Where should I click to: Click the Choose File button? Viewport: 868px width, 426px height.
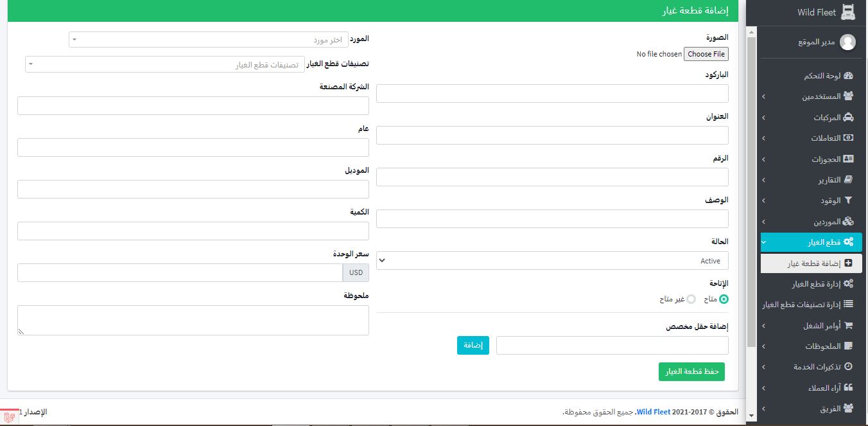coord(706,54)
